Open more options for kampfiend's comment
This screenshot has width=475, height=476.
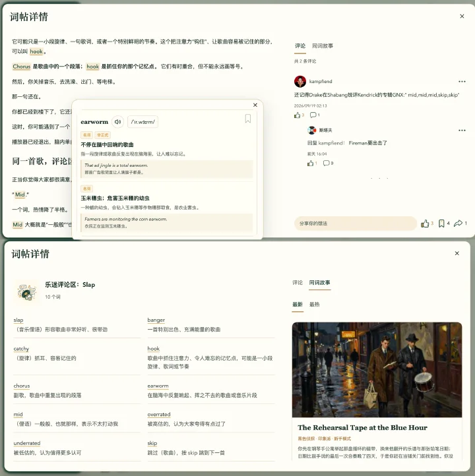(x=462, y=81)
